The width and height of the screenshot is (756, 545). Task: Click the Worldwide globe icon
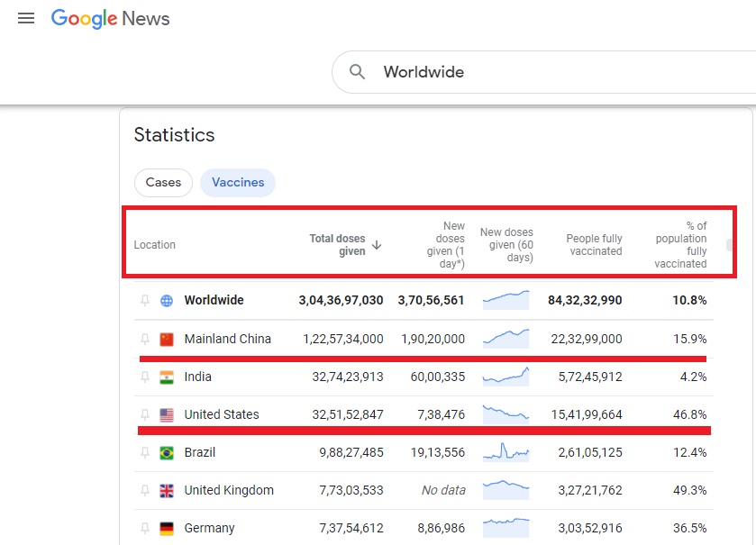[x=167, y=301]
